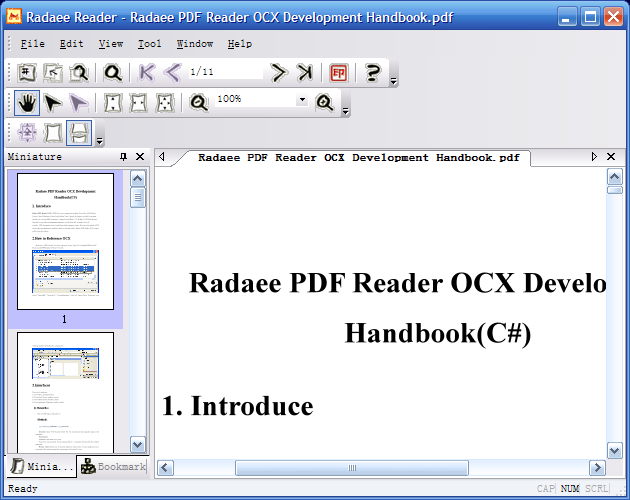
Task: Select the purple arrow tool
Action: [x=78, y=103]
